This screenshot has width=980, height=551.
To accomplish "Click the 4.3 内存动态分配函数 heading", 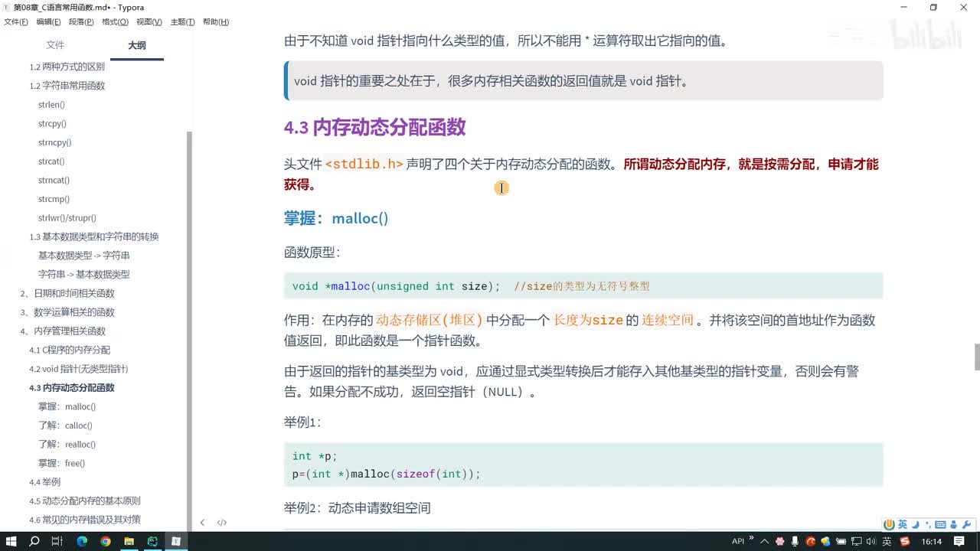I will (374, 127).
